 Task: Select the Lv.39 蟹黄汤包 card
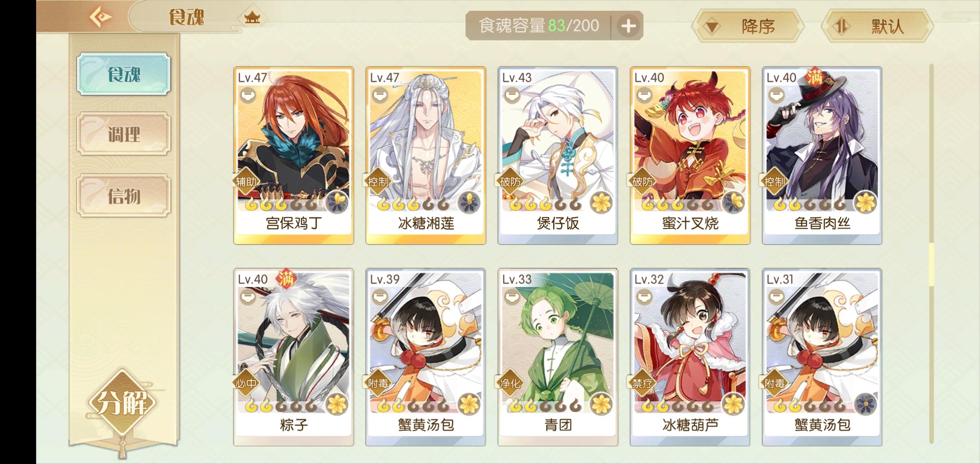coord(426,357)
